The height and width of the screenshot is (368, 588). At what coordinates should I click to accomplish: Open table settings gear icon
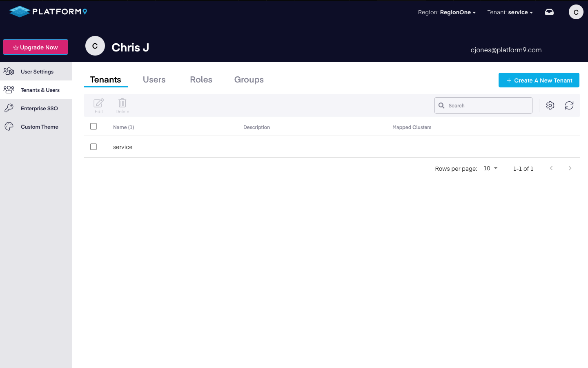550,105
